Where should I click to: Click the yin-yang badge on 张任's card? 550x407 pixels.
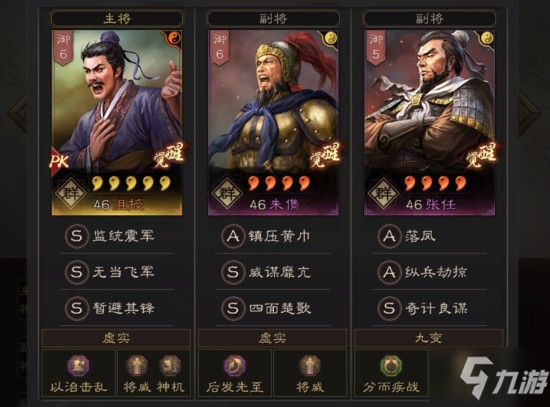tap(486, 38)
